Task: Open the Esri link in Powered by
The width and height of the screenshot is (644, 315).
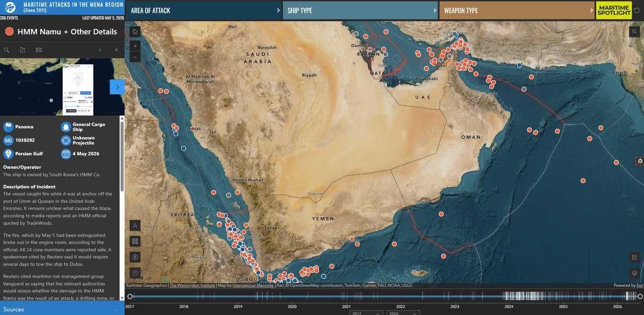Action: point(640,285)
